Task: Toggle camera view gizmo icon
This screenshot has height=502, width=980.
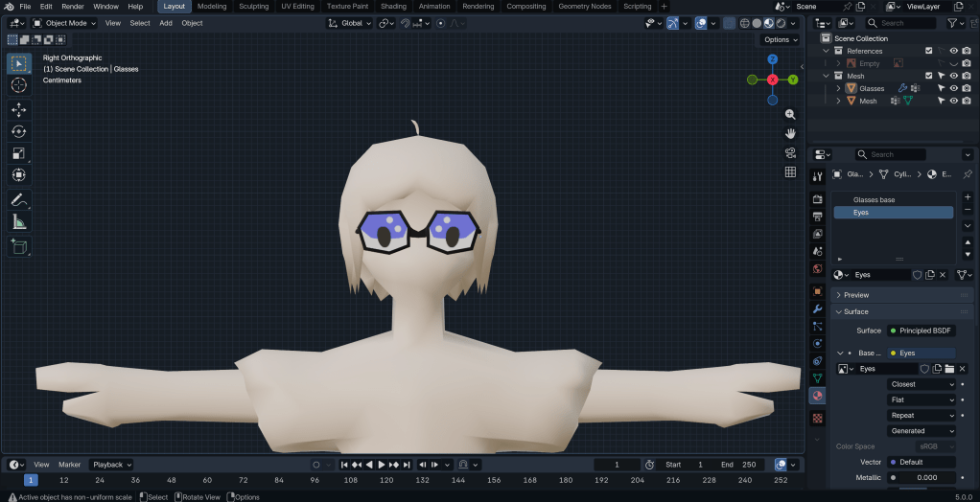Action: [790, 153]
